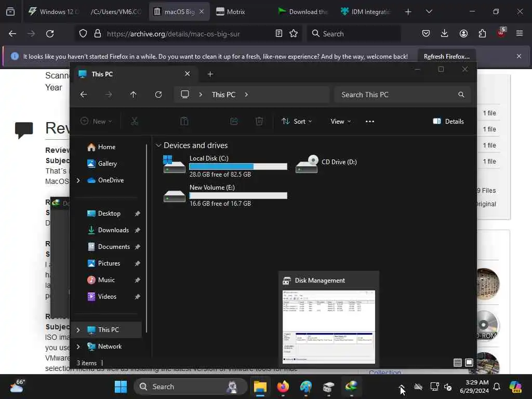Select Home in navigation pane
This screenshot has width=532, height=399.
(x=106, y=147)
